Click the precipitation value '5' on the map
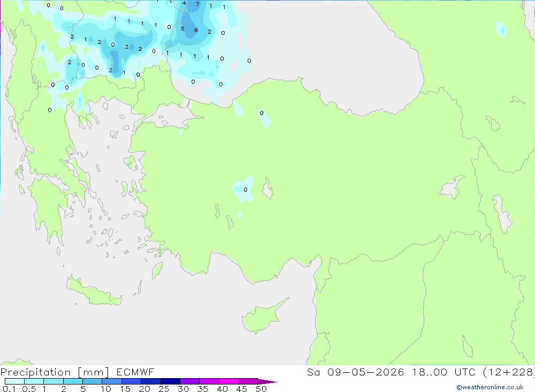Screen dimensions: 535x392 pyautogui.click(x=182, y=29)
